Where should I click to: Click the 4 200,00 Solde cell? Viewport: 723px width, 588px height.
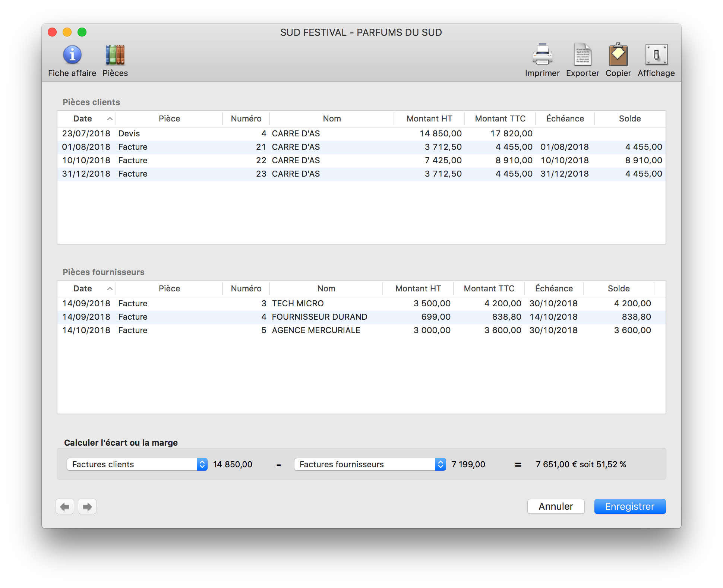tap(632, 304)
